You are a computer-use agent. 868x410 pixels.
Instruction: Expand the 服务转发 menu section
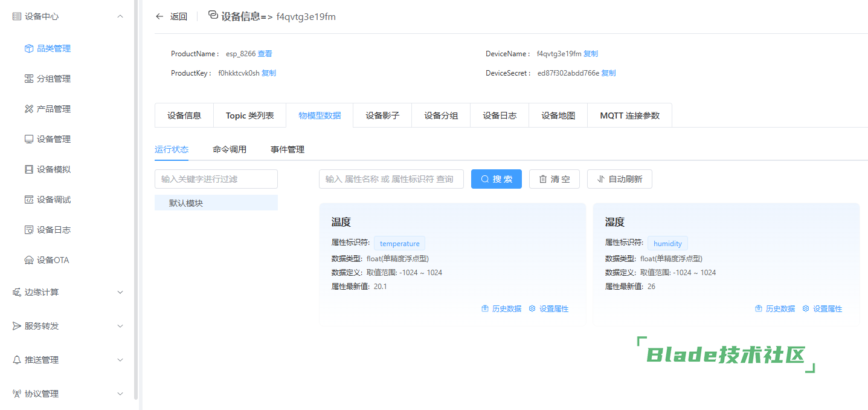120,326
